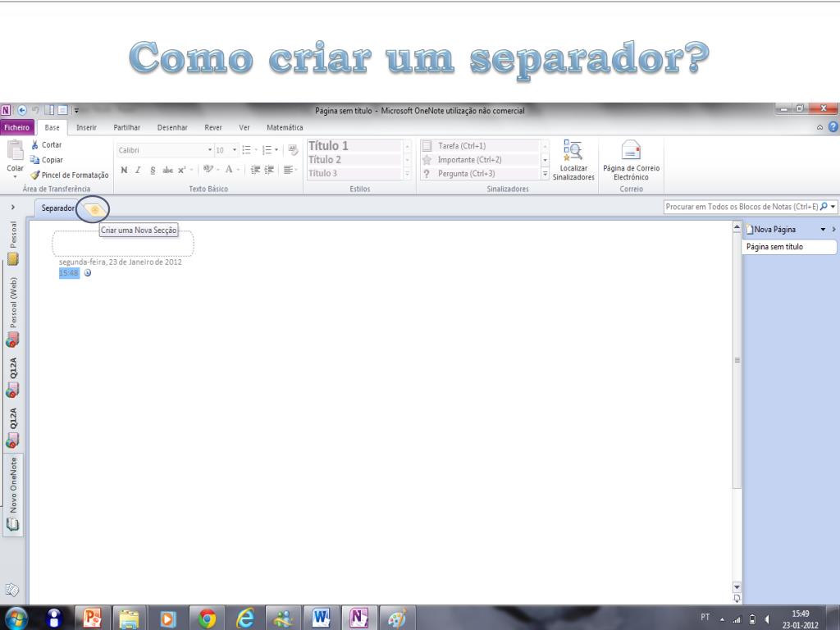This screenshot has height=630, width=840.
Task: Click the clock icon beside the page time
Action: (x=88, y=272)
